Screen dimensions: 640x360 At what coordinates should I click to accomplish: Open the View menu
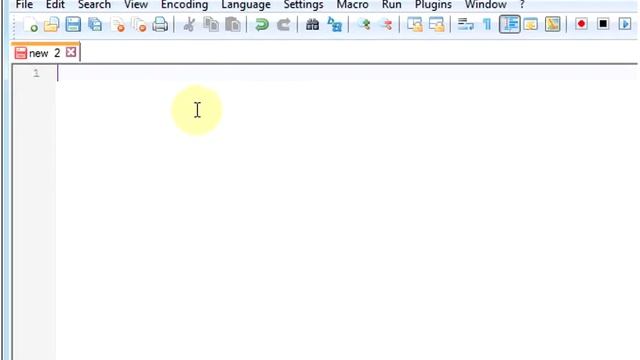[x=136, y=5]
